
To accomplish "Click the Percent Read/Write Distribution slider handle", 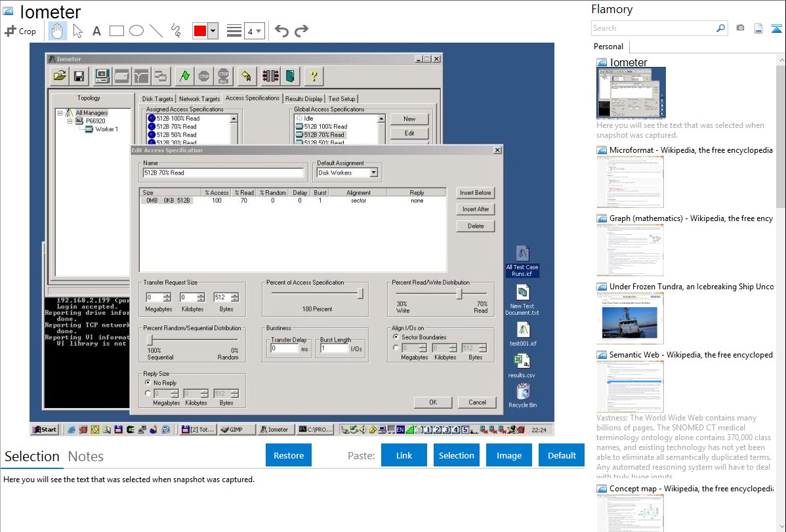I will coord(459,294).
